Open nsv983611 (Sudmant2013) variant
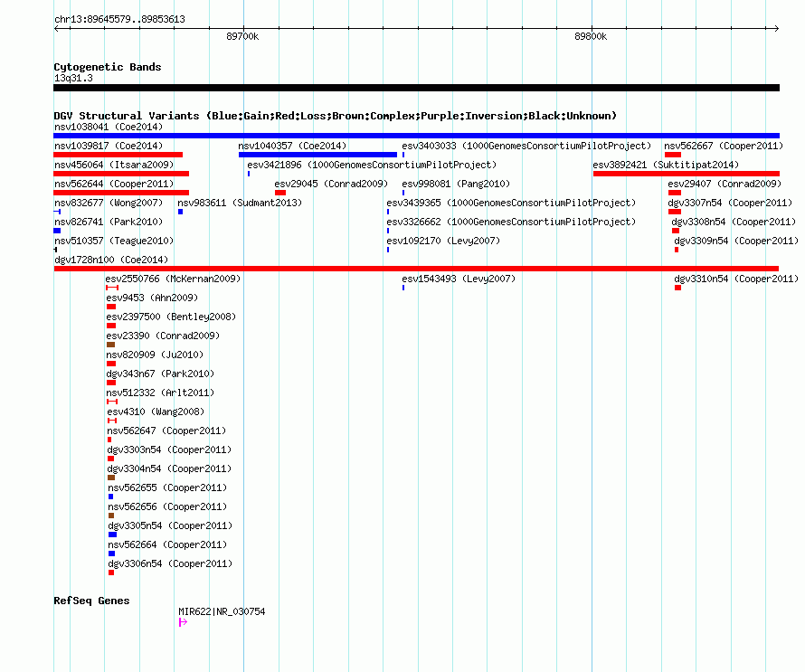The height and width of the screenshot is (672, 805). click(x=240, y=203)
